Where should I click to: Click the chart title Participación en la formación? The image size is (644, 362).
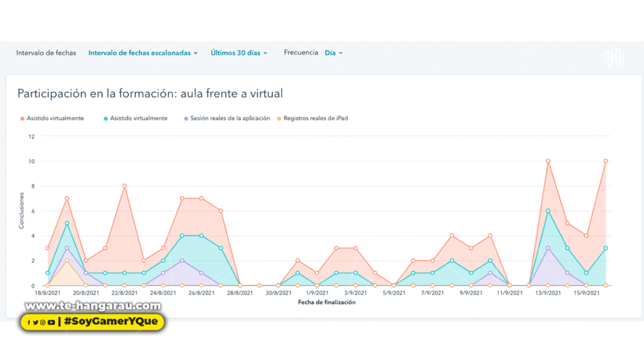tap(150, 94)
